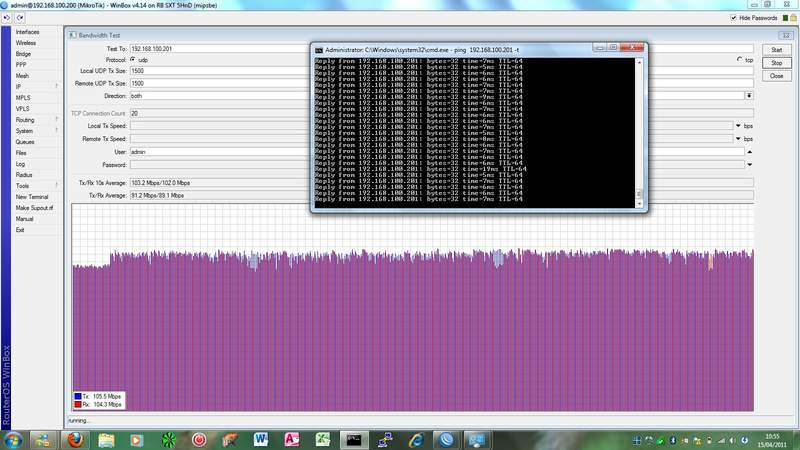
Task: Open New Terminal from sidebar
Action: point(32,197)
